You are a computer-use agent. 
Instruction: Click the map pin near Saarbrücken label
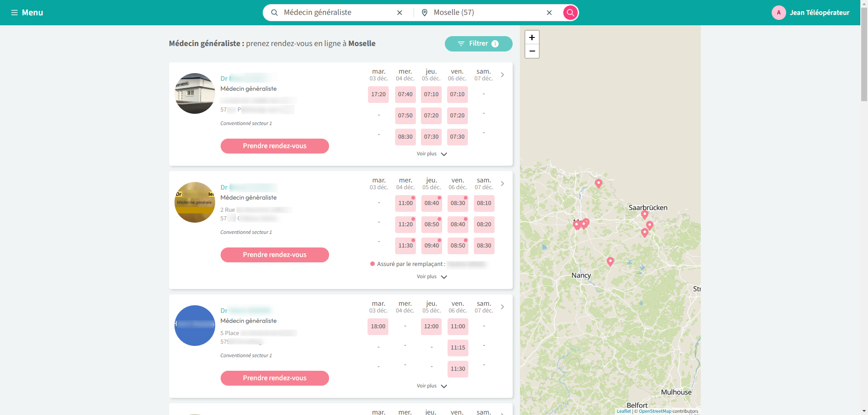point(645,214)
